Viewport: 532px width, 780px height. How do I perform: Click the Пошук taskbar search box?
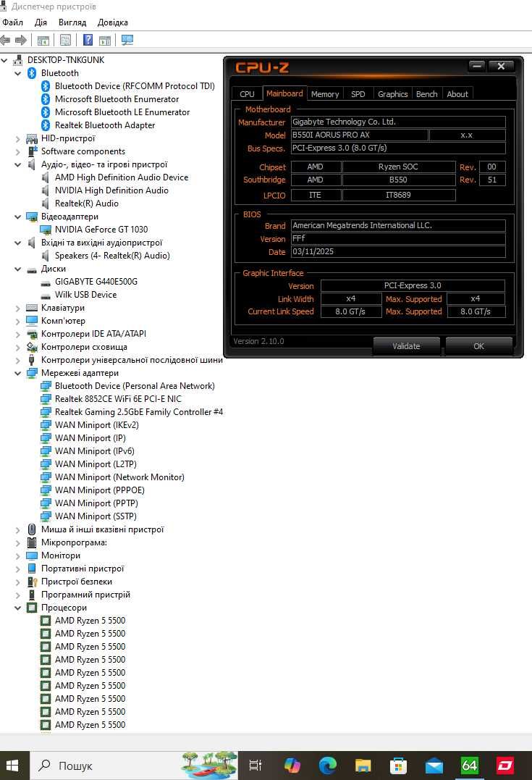pos(134,766)
